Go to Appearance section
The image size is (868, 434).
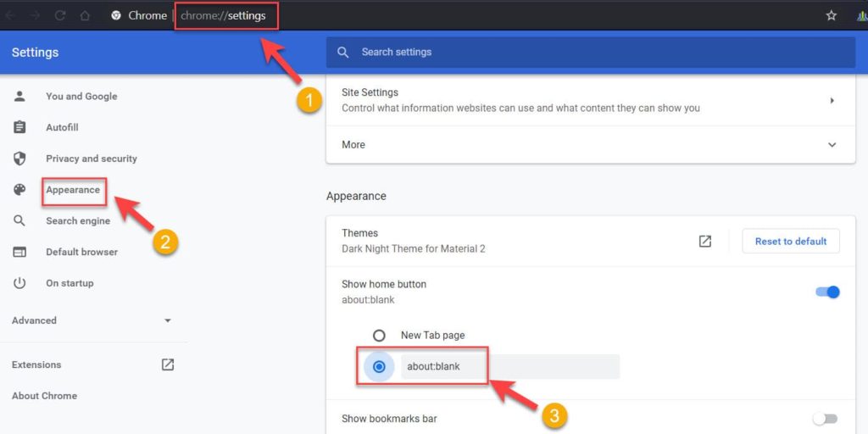point(73,190)
